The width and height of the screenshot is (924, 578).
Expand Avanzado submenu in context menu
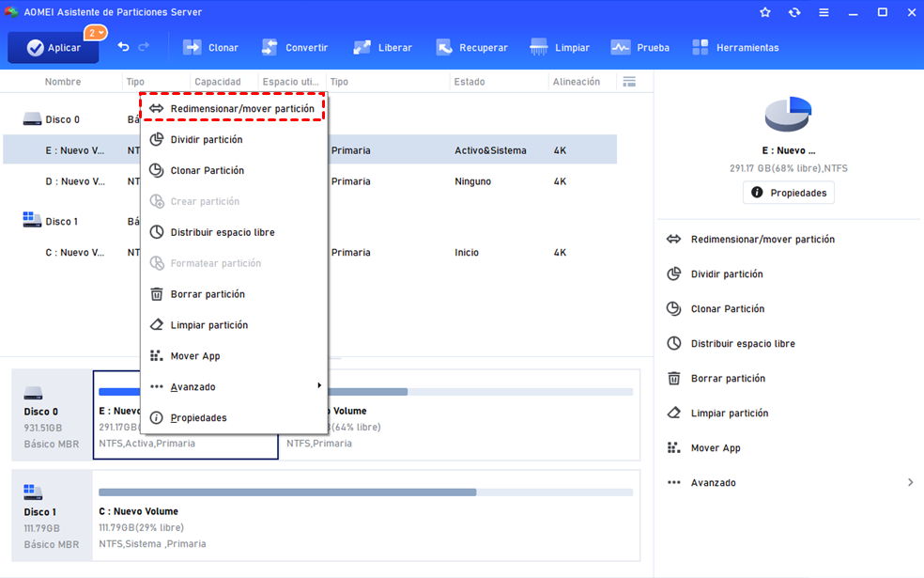[x=234, y=387]
